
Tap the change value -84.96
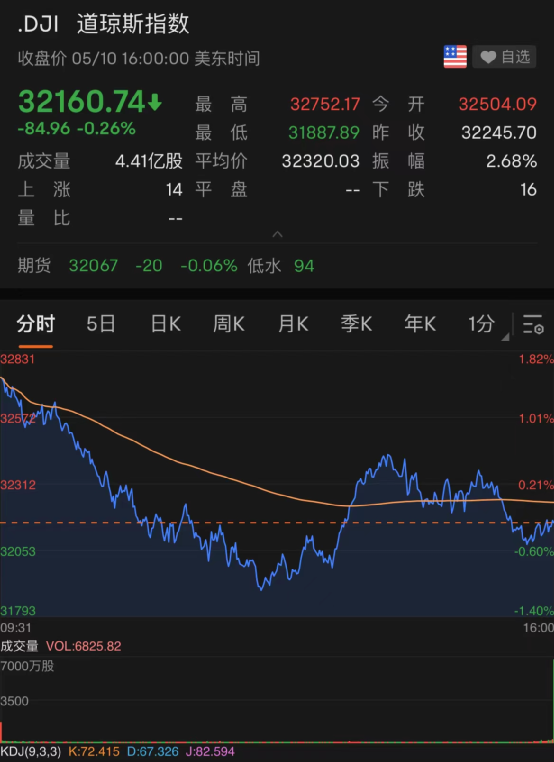(x=44, y=129)
